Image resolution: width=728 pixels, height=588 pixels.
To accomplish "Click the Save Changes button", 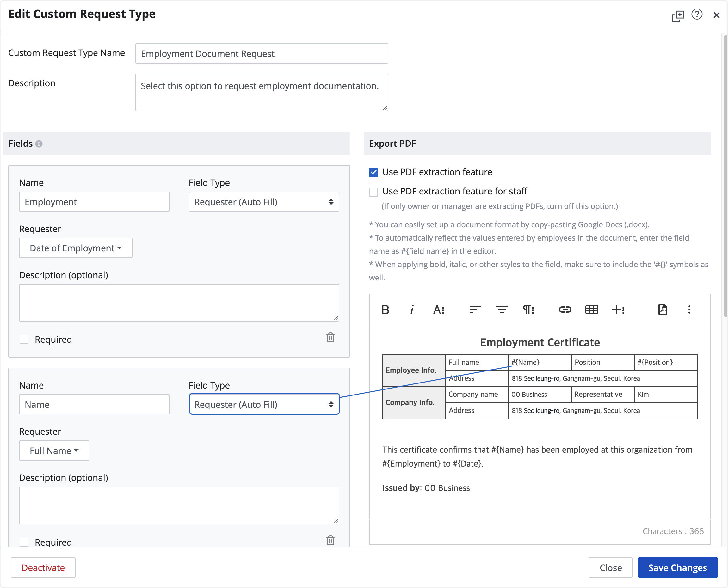I will click(677, 567).
